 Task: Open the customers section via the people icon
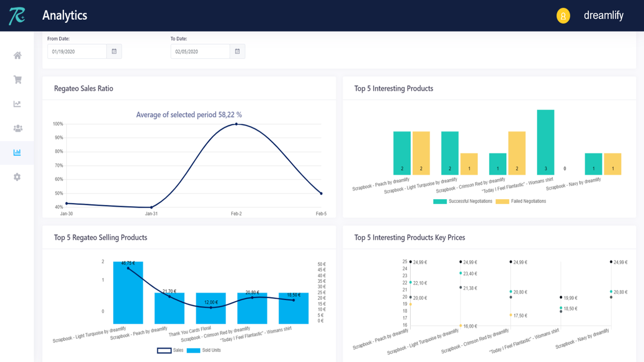pyautogui.click(x=17, y=128)
